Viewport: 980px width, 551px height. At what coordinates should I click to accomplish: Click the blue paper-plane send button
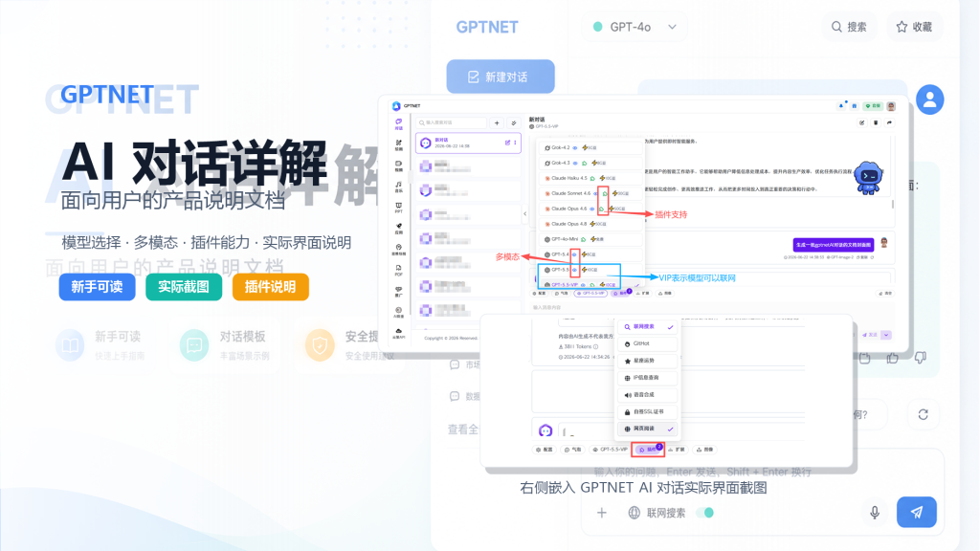point(916,513)
